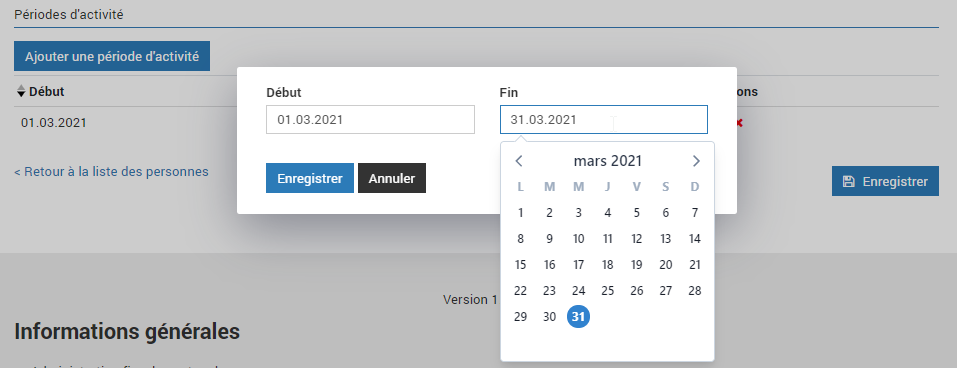
Task: Click the red delete cross icon
Action: pos(739,123)
